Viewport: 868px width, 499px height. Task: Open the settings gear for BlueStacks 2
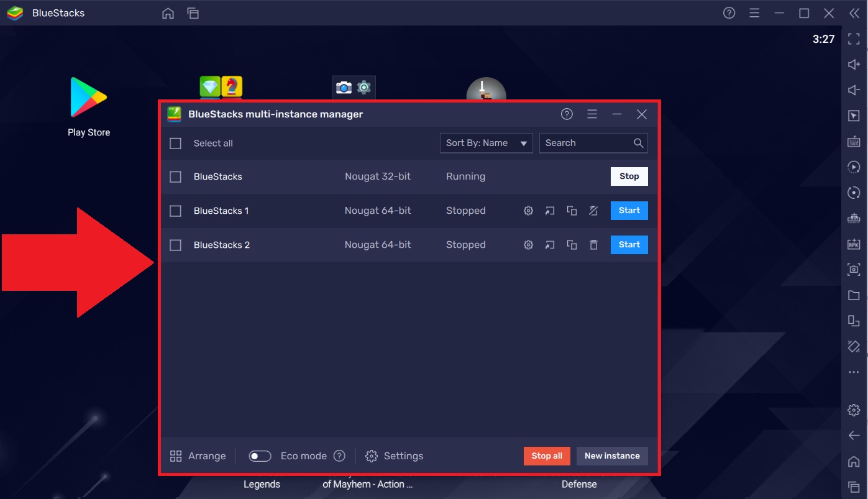[x=528, y=245]
